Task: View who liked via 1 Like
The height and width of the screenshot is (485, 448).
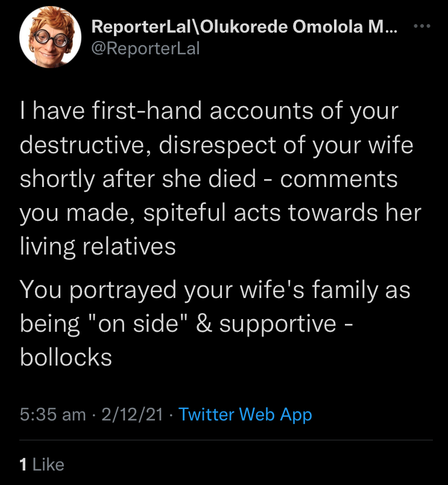Action: [42, 464]
